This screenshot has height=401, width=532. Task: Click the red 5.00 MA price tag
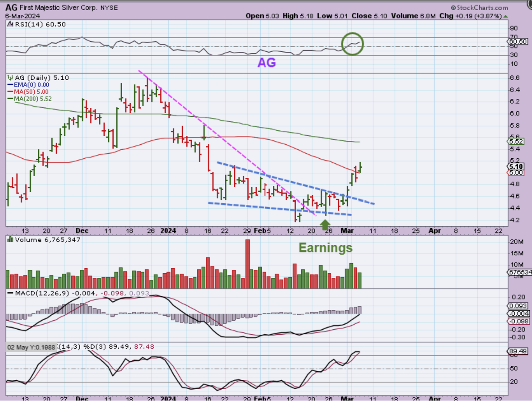(x=515, y=173)
